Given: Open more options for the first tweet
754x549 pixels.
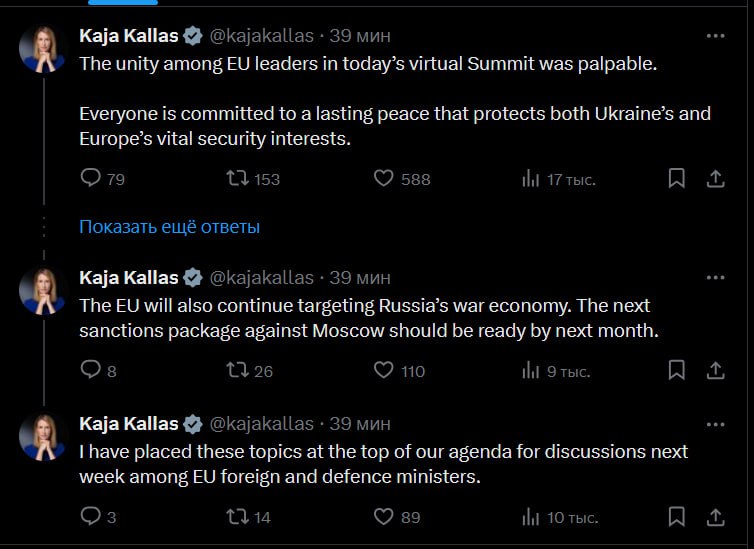Looking at the screenshot, I should (x=715, y=36).
